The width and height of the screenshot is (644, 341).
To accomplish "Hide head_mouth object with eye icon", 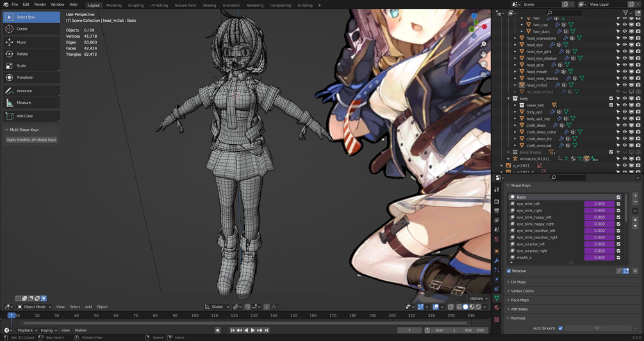I will click(624, 72).
